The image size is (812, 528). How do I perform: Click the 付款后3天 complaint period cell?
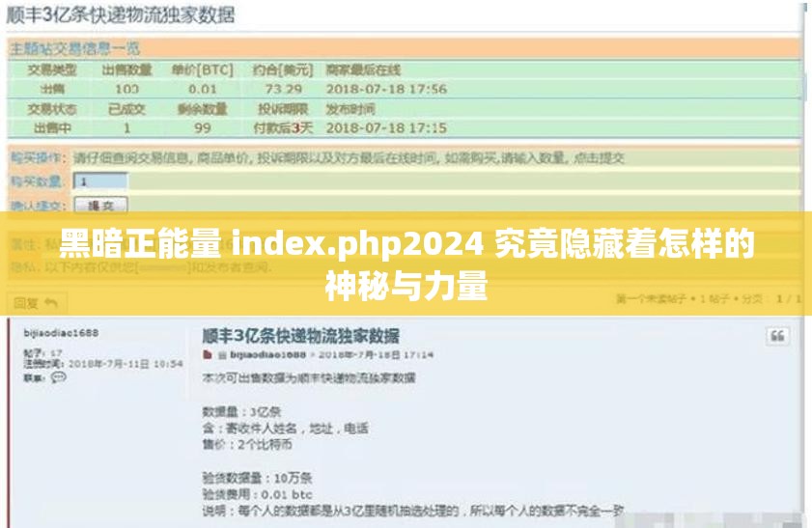tap(283, 127)
